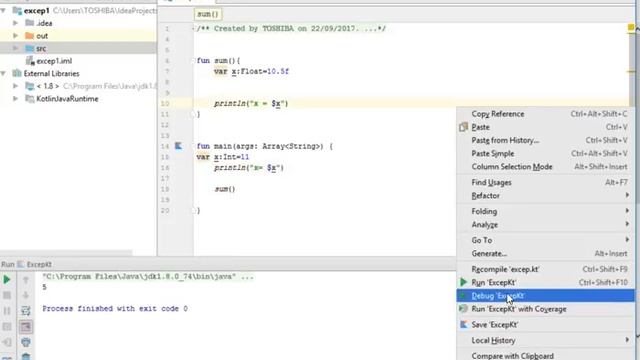Viewport: 640px width, 360px height.
Task: Choose Paste from History… entry
Action: pyautogui.click(x=545, y=140)
